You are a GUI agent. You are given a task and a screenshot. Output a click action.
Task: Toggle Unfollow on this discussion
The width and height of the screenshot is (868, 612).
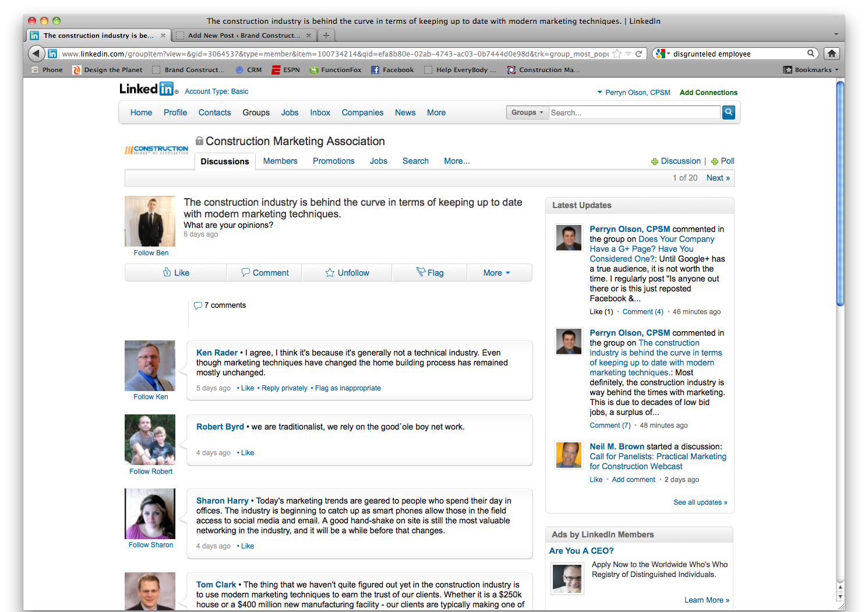click(x=347, y=273)
